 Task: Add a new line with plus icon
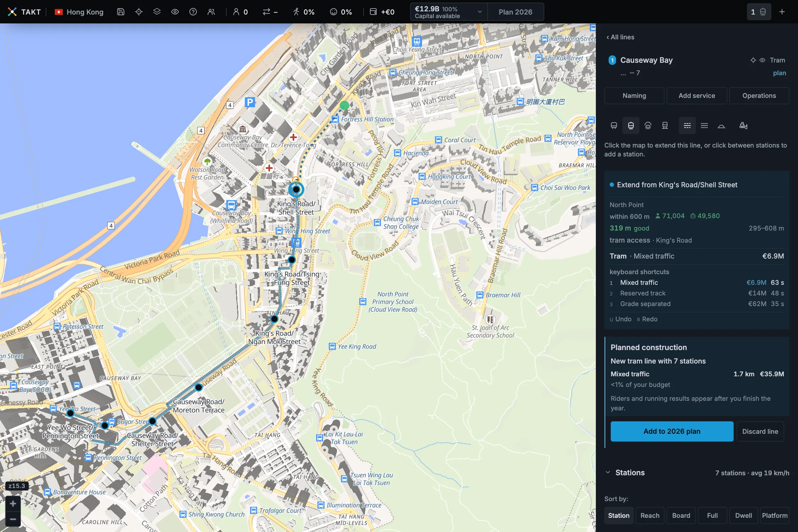tap(782, 12)
